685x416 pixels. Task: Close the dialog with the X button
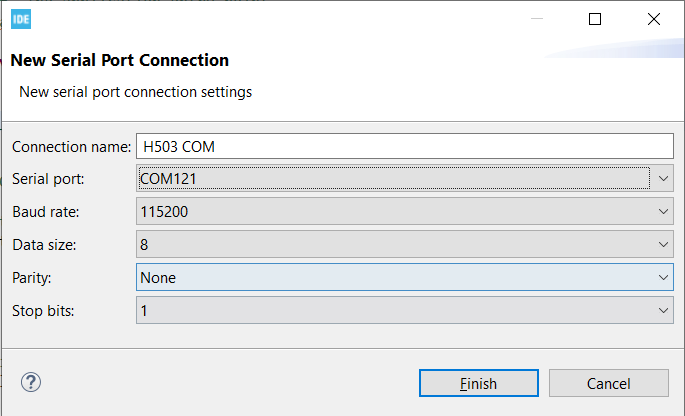(x=654, y=19)
